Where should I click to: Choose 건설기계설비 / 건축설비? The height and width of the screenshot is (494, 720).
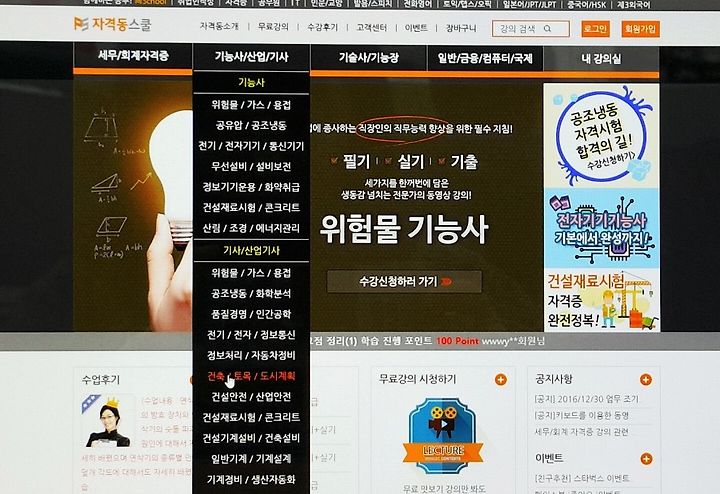tap(251, 438)
